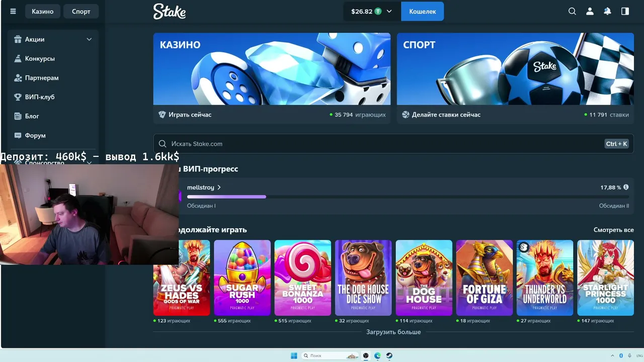Image resolution: width=644 pixels, height=362 pixels.
Task: Switch to the Спорт tab
Action: point(81,11)
